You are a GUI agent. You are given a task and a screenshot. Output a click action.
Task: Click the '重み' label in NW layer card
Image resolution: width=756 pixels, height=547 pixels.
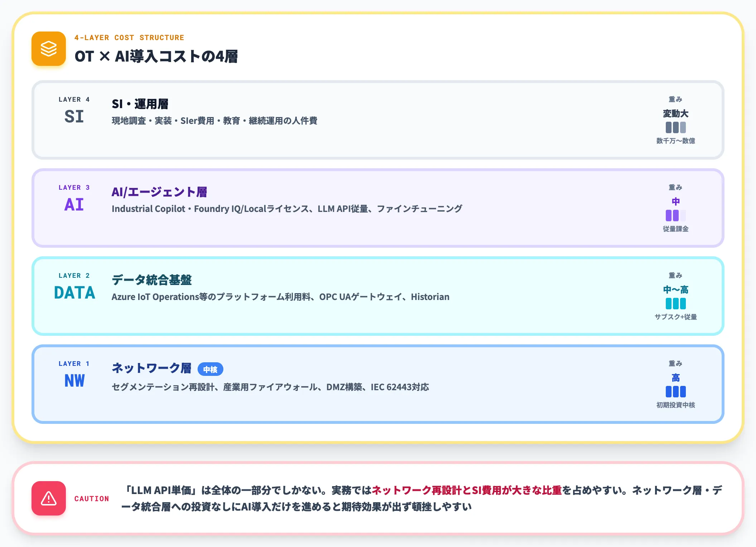pyautogui.click(x=675, y=364)
